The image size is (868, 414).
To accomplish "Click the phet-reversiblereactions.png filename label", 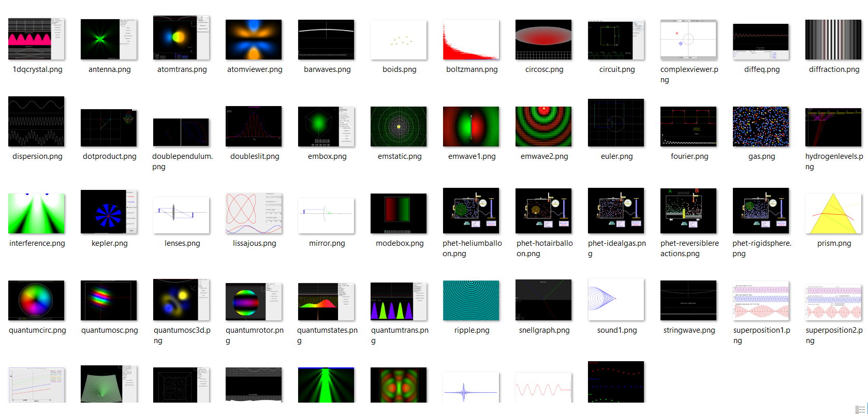I will coord(689,248).
